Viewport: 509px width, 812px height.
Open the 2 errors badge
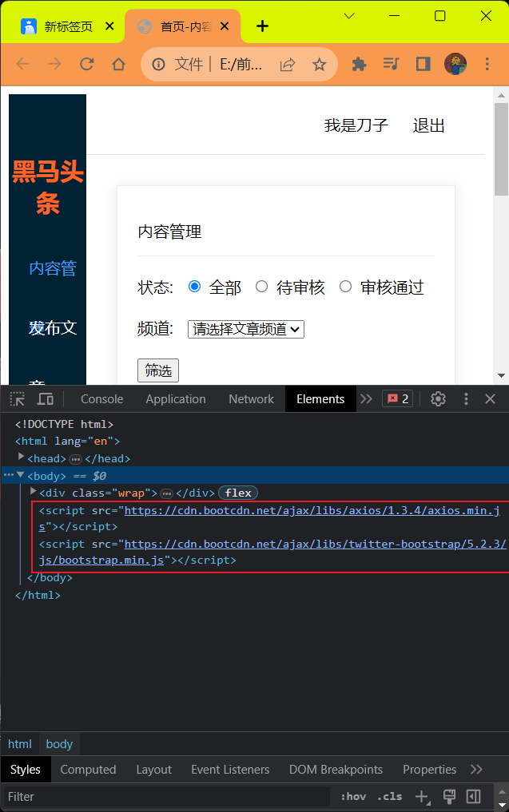click(398, 398)
